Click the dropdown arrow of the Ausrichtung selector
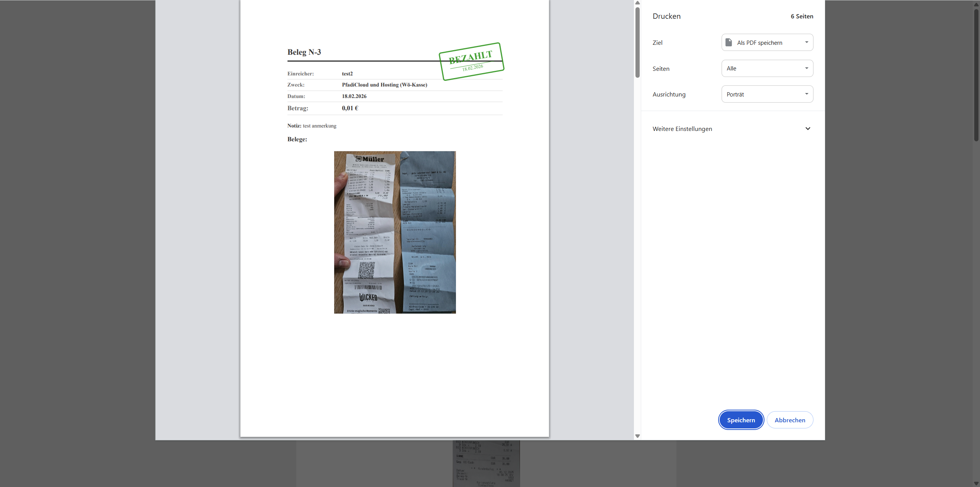Viewport: 980px width, 487px height. coord(806,94)
